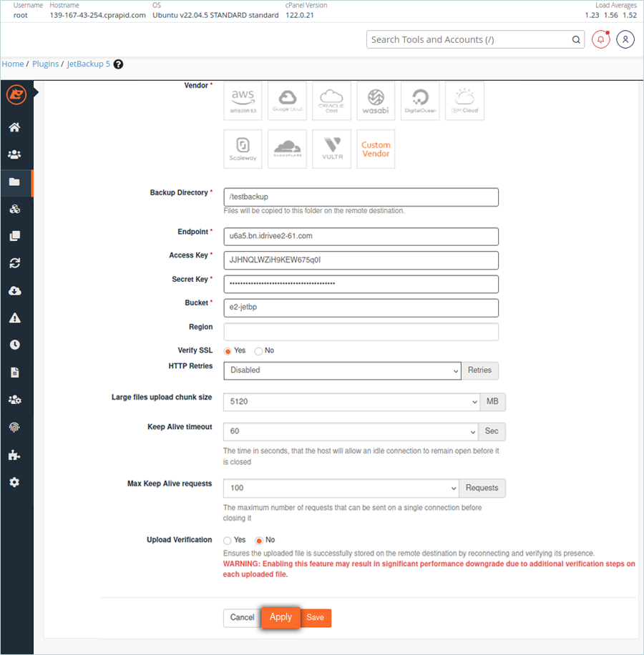This screenshot has width=644, height=655.
Task: Open Large files upload chunk size dropdown
Action: (x=351, y=402)
